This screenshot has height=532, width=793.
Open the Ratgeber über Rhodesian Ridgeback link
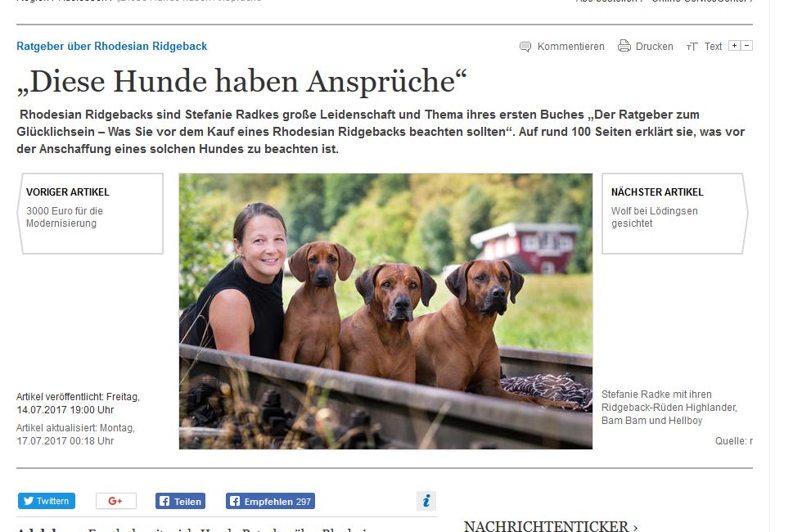coord(112,46)
